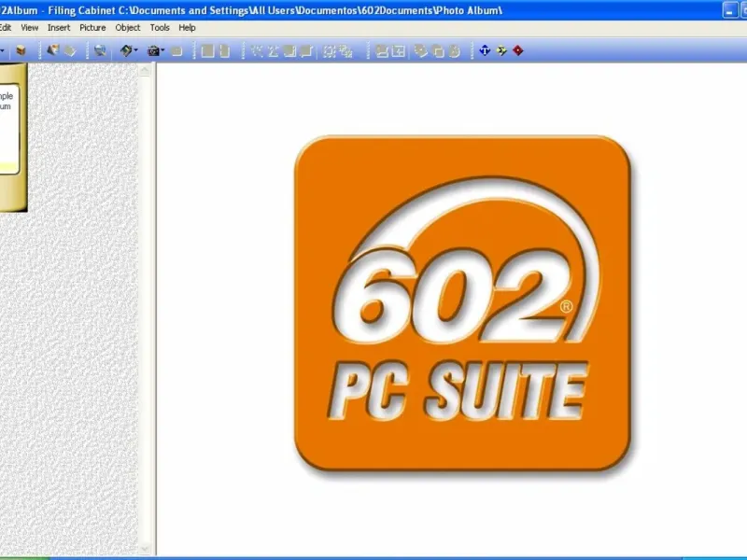Click the 602 PC Suite logo image

462,304
